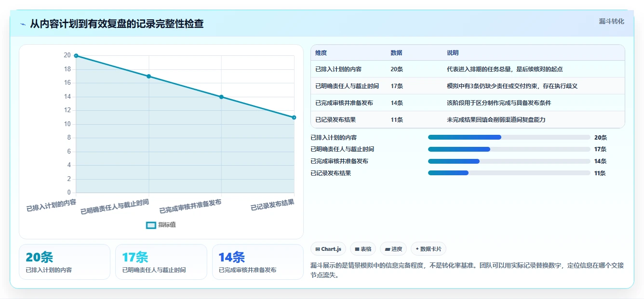Select the 表格 tag chip
Screen dimensions: 644x299
(x=363, y=249)
